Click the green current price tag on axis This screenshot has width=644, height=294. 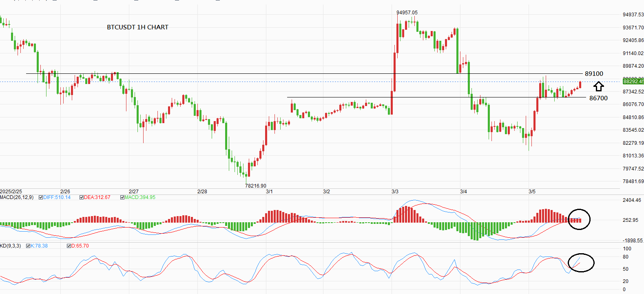[x=633, y=82]
